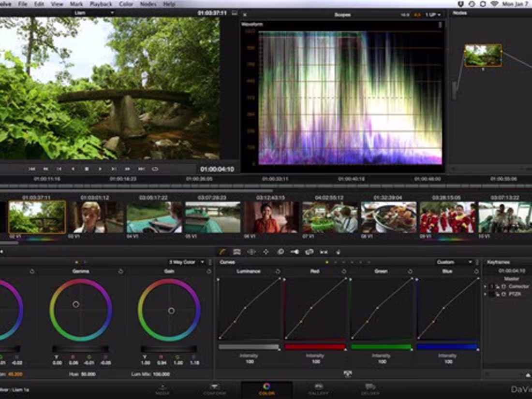Open the Curves palette icon
This screenshot has height=399, width=532.
[222, 252]
